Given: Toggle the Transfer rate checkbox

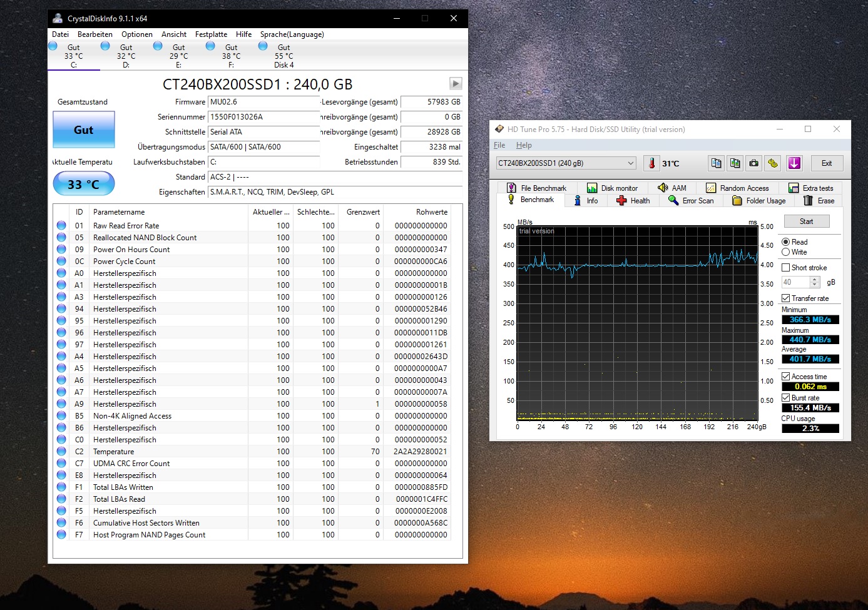Looking at the screenshot, I should point(786,298).
